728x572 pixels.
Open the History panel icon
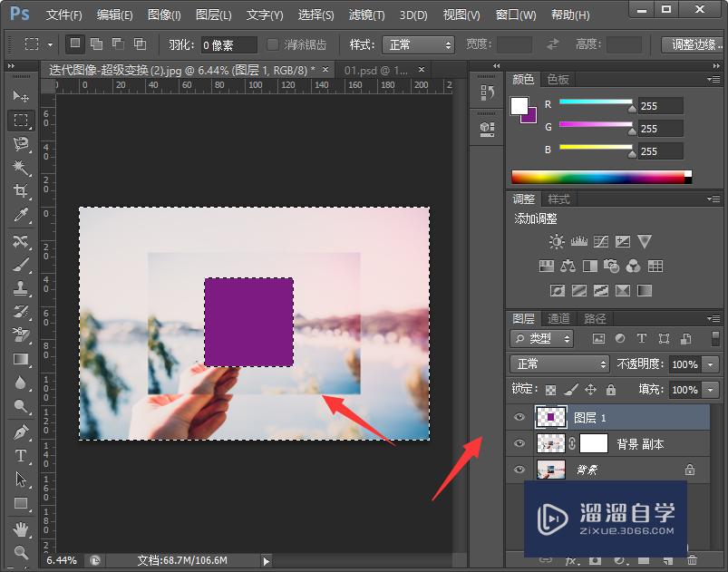487,92
